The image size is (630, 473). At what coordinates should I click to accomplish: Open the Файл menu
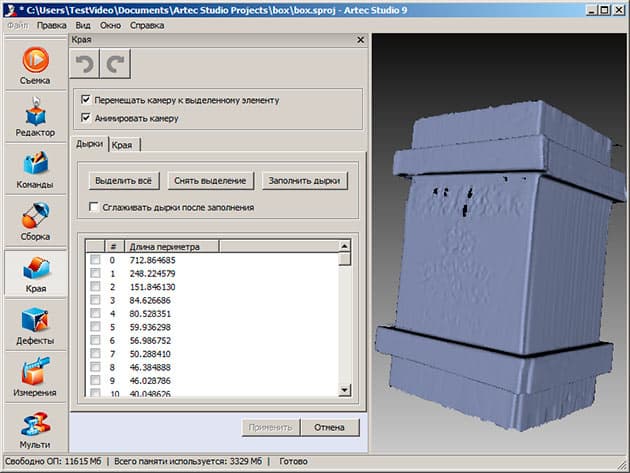18,25
